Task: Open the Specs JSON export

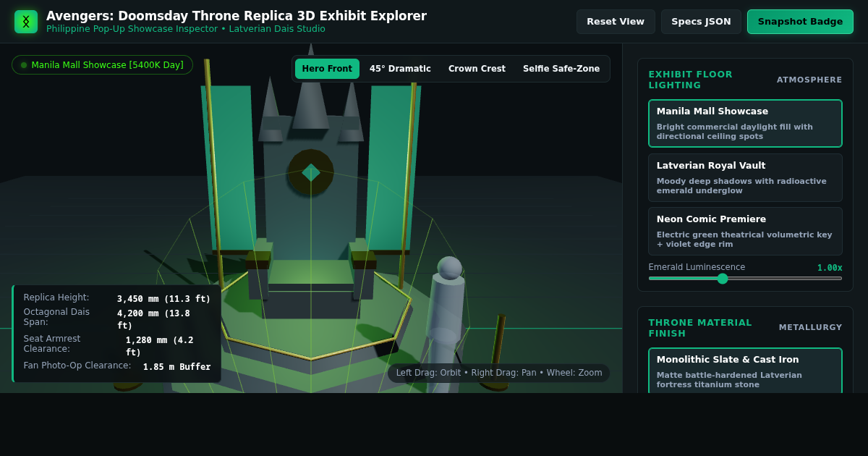Action: [x=701, y=22]
